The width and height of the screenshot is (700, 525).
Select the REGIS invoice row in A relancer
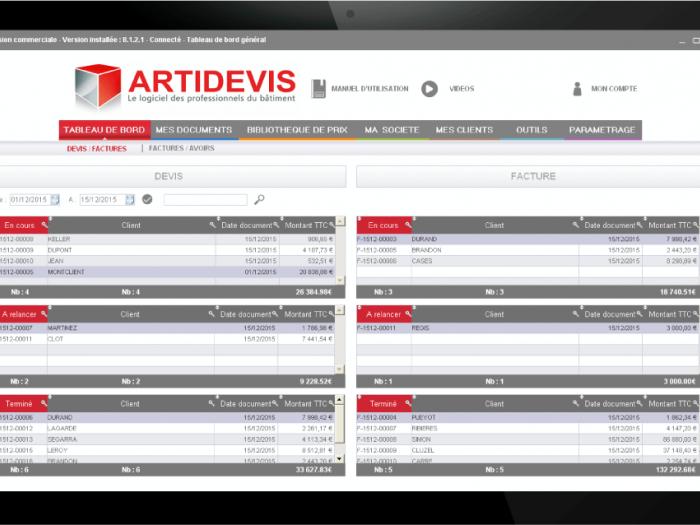(500, 327)
